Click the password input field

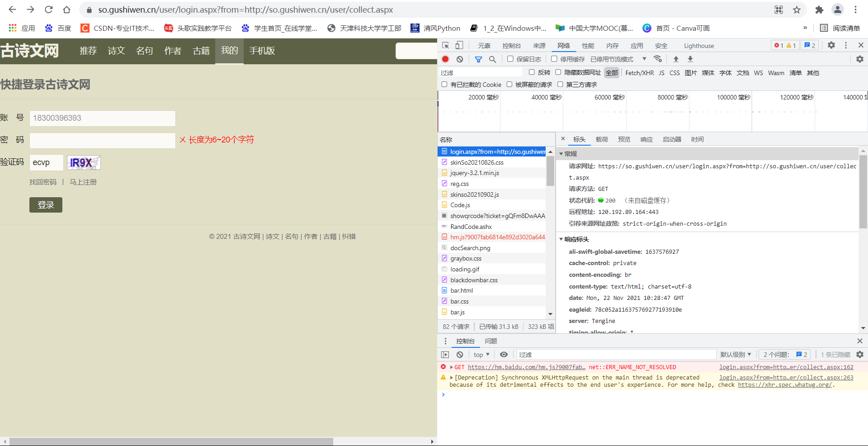tap(103, 141)
